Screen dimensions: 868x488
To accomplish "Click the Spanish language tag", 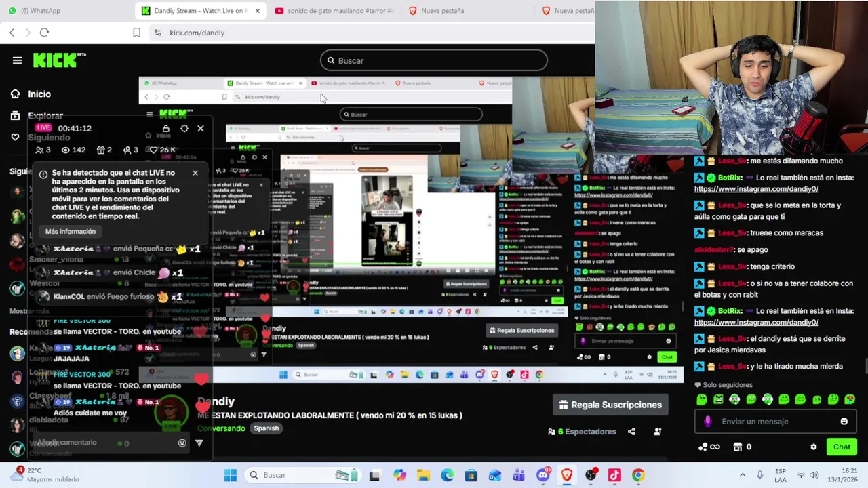I will click(266, 428).
